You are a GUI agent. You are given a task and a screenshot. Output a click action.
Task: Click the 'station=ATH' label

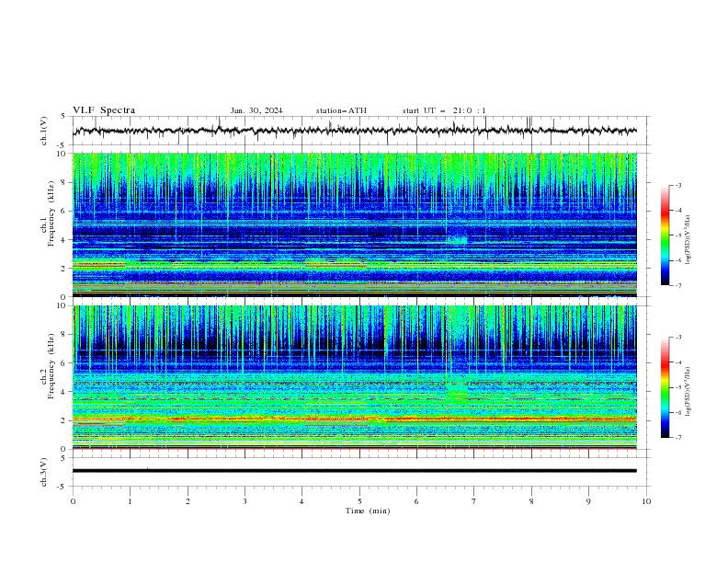(x=341, y=110)
